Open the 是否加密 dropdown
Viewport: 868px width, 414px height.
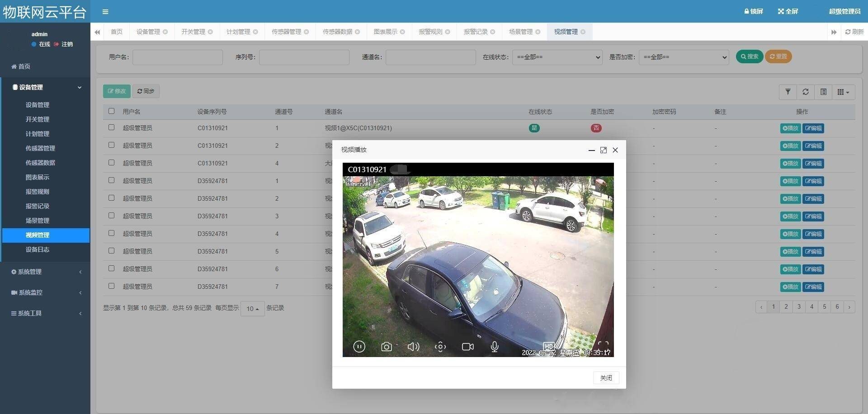pos(684,57)
